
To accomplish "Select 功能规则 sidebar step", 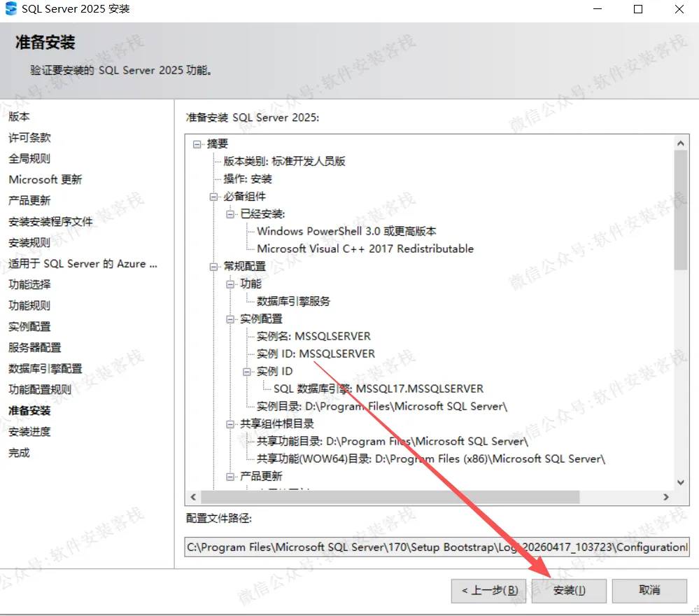I will tap(29, 305).
